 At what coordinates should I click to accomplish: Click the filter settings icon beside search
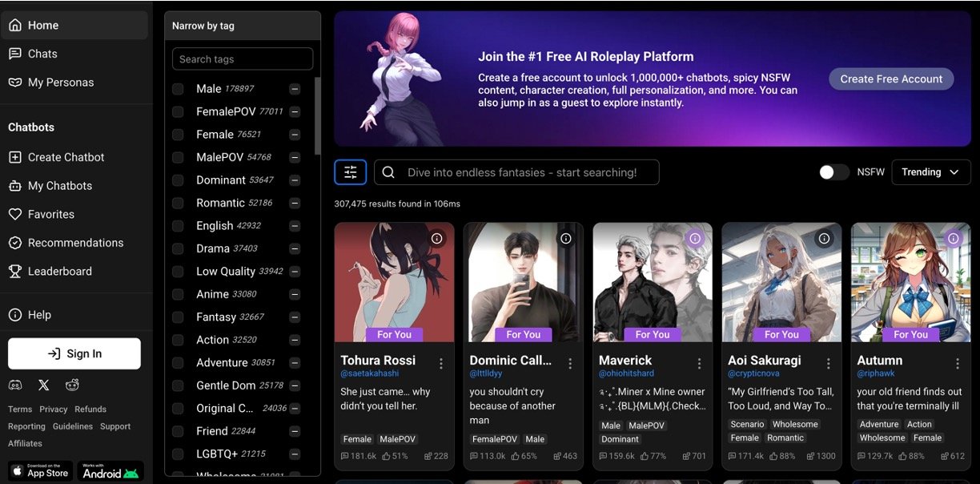[351, 172]
